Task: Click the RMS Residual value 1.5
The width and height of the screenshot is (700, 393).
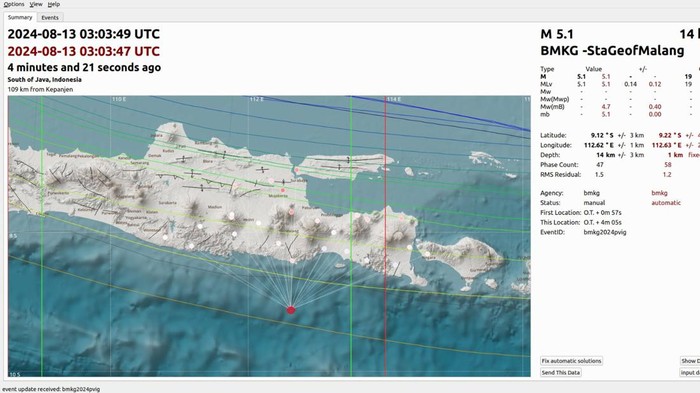Action: [599, 175]
